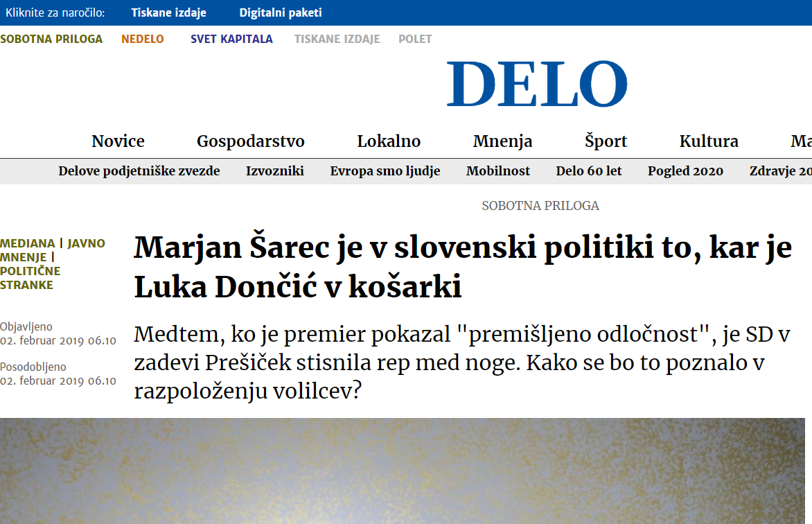The width and height of the screenshot is (812, 524).
Task: Open the Mnenja menu item
Action: click(502, 141)
